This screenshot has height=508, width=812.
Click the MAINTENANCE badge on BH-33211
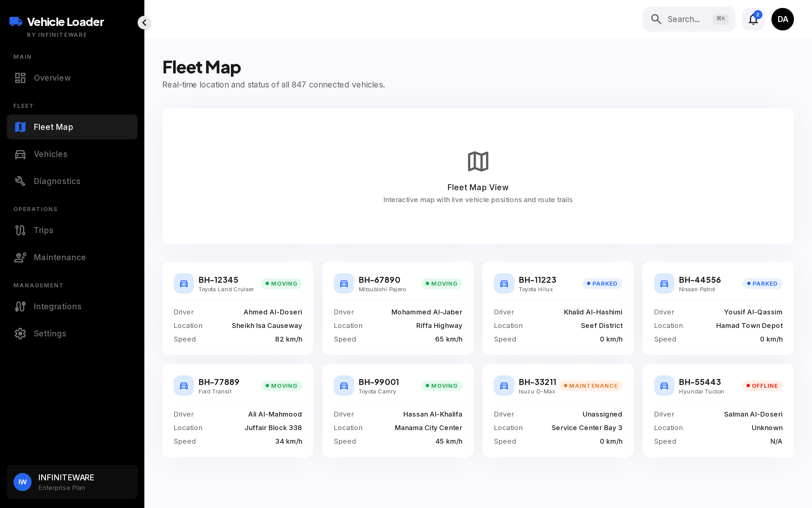click(591, 386)
